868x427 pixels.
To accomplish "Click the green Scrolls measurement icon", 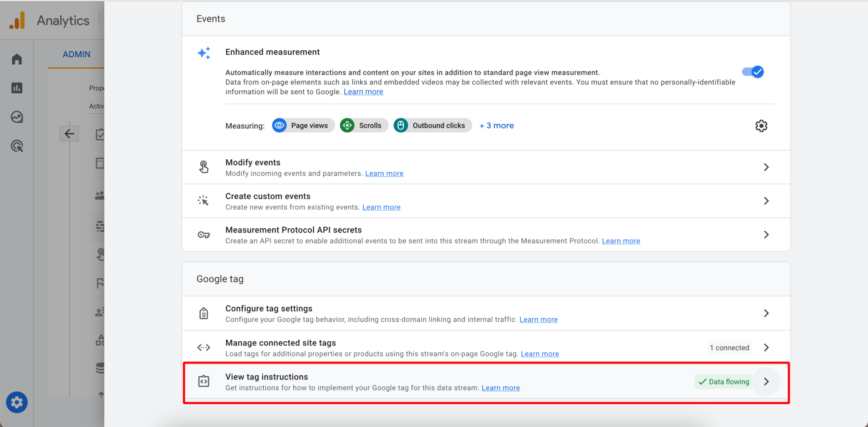I will pyautogui.click(x=347, y=125).
